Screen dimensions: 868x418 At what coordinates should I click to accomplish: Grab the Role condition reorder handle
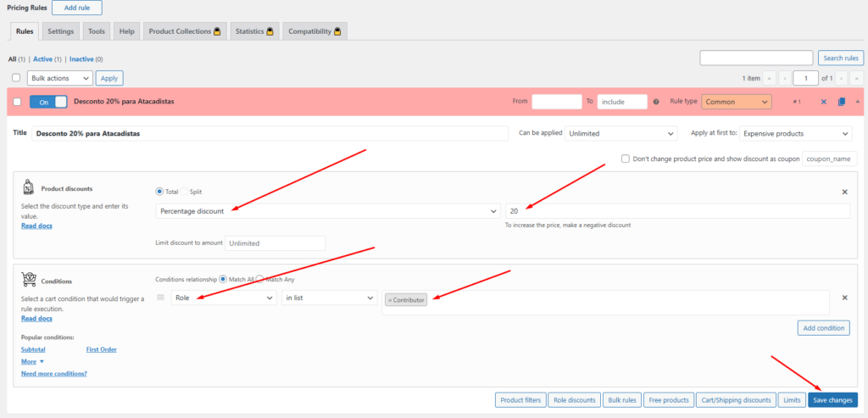coord(160,298)
